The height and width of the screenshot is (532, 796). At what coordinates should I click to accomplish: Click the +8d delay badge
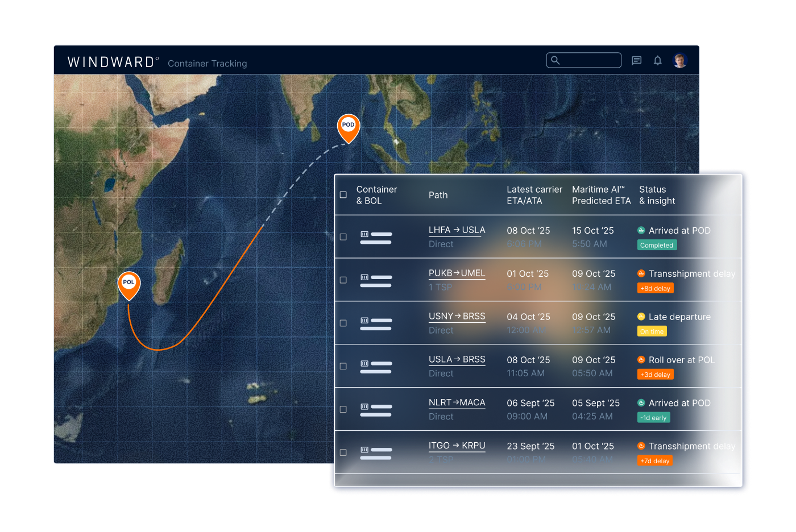coord(655,288)
